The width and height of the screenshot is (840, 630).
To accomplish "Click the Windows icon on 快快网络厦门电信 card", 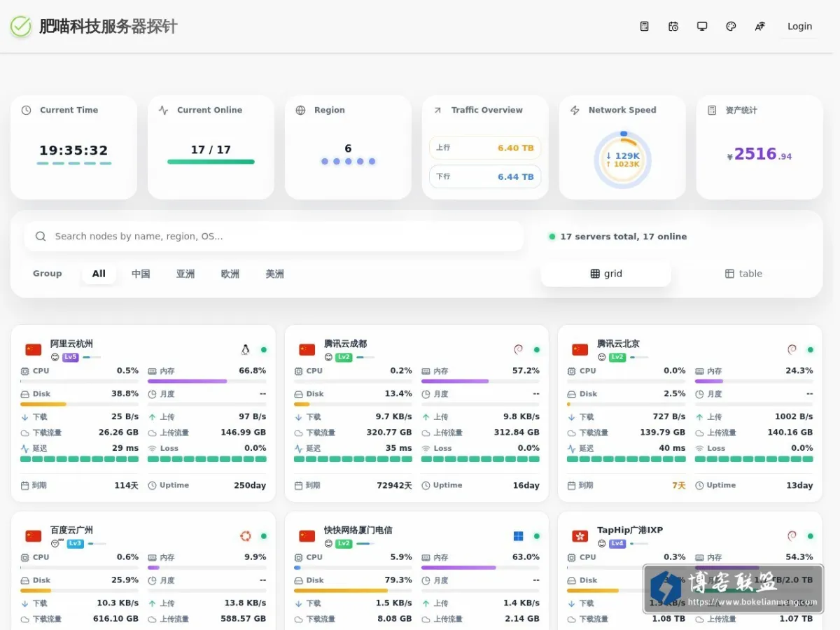I will pyautogui.click(x=518, y=536).
